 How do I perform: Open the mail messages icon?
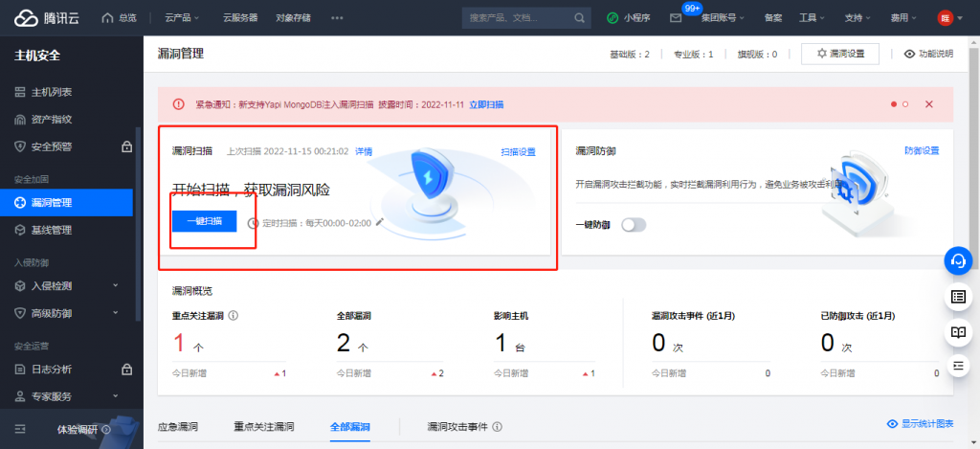pyautogui.click(x=676, y=17)
